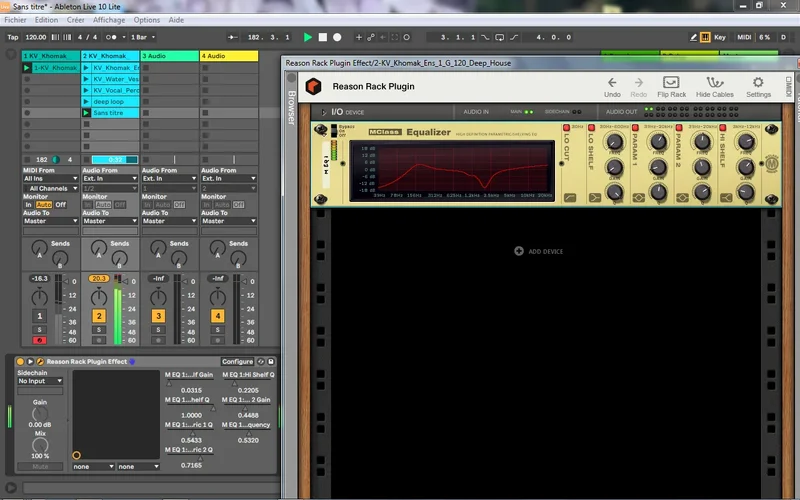Toggle track 2 activator button
The width and height of the screenshot is (800, 500).
pyautogui.click(x=98, y=316)
